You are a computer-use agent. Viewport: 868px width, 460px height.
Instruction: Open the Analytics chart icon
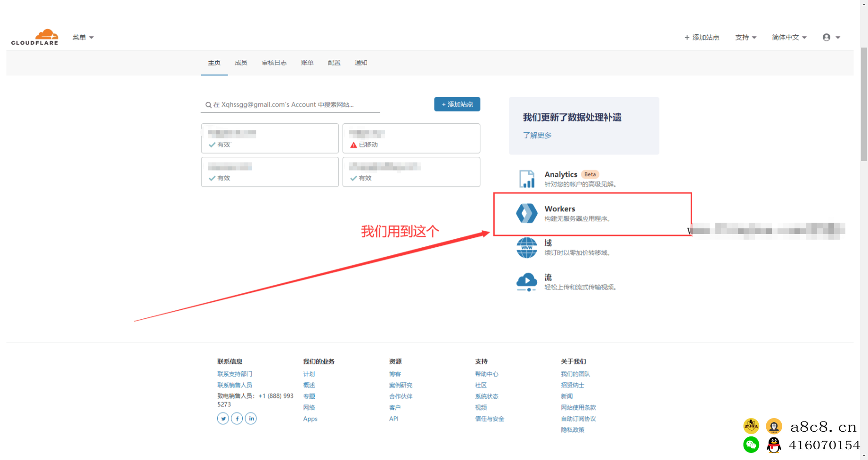click(527, 179)
